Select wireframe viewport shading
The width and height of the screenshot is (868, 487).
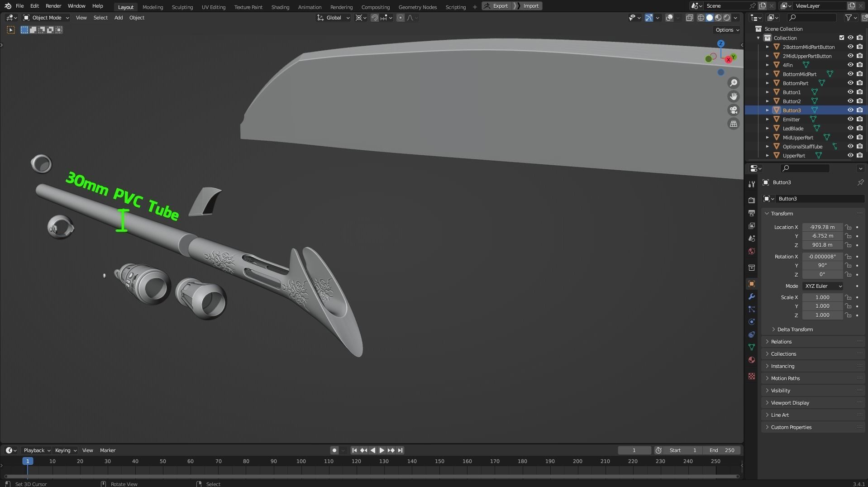[701, 18]
